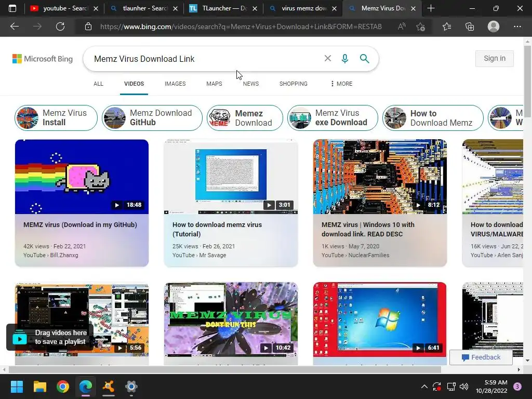View site information via lock icon
532x399 pixels.
point(88,26)
